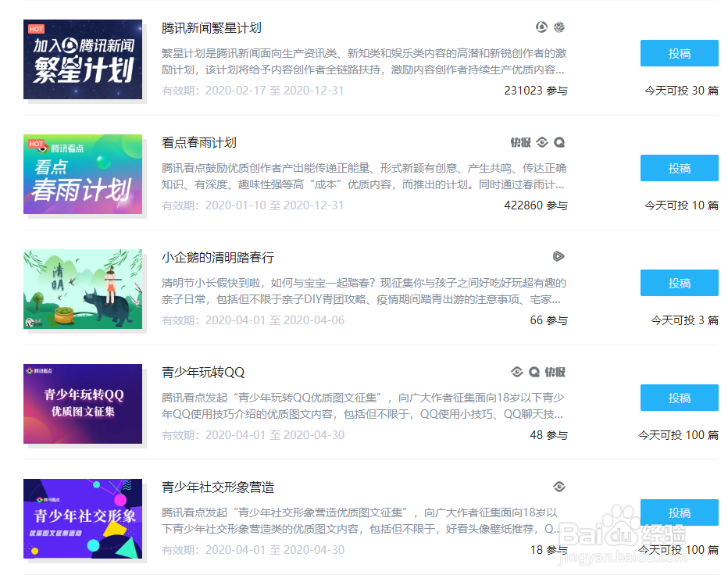Screen dimensions: 728x582
Task: Click the HOT badge on 繁星计划 thumbnail
Action: [36, 29]
